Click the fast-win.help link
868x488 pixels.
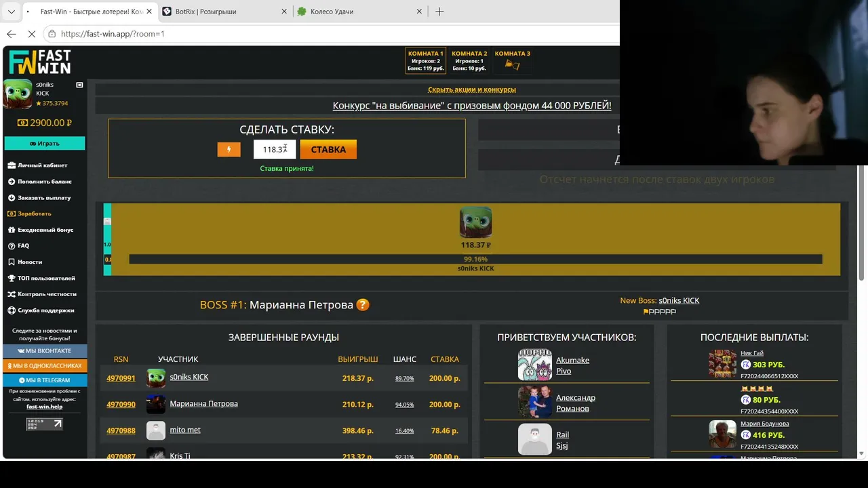pyautogui.click(x=44, y=407)
